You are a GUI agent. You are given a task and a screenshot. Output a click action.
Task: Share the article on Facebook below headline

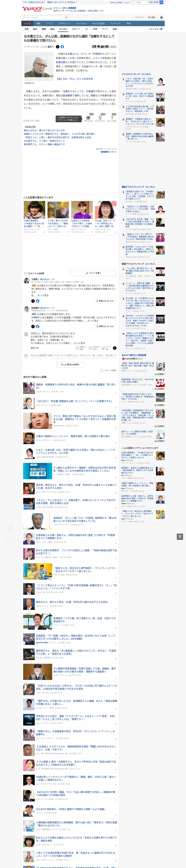tap(62, 47)
